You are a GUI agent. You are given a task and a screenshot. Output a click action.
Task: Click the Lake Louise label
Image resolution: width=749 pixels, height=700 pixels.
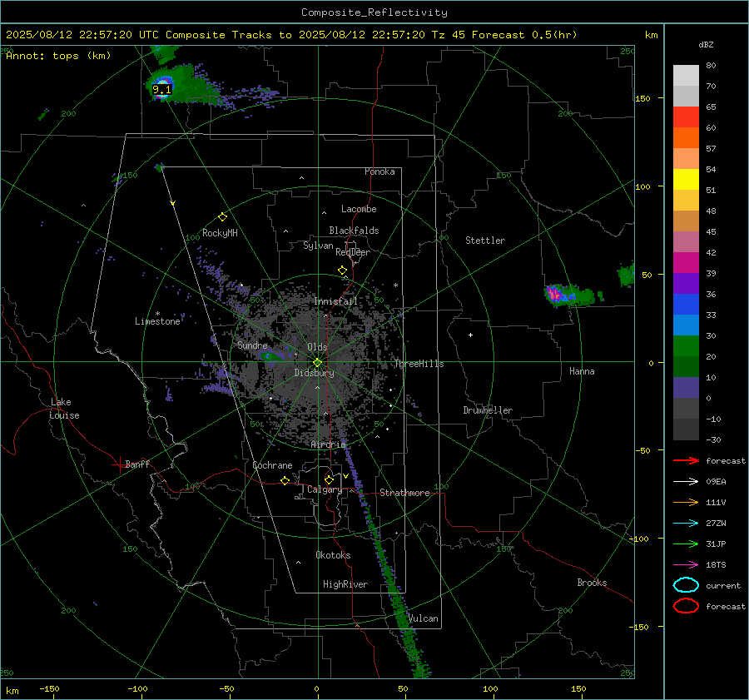pyautogui.click(x=64, y=409)
